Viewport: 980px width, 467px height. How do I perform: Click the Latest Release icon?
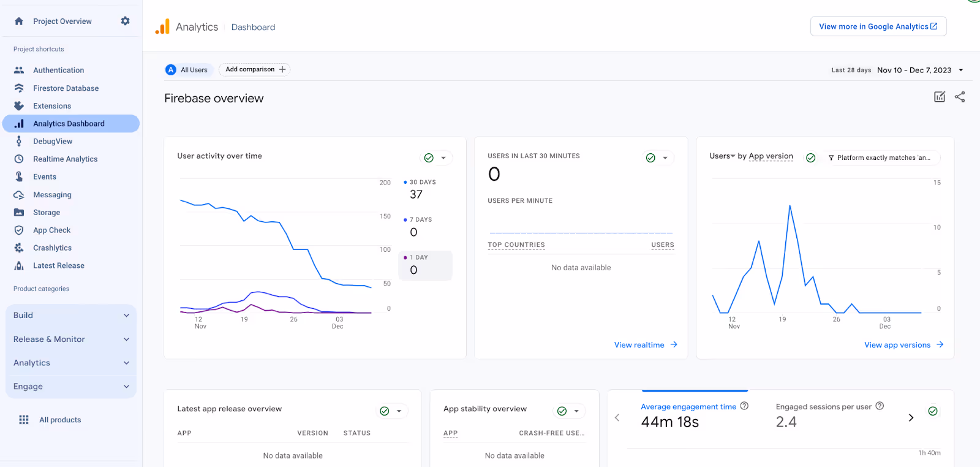click(19, 265)
